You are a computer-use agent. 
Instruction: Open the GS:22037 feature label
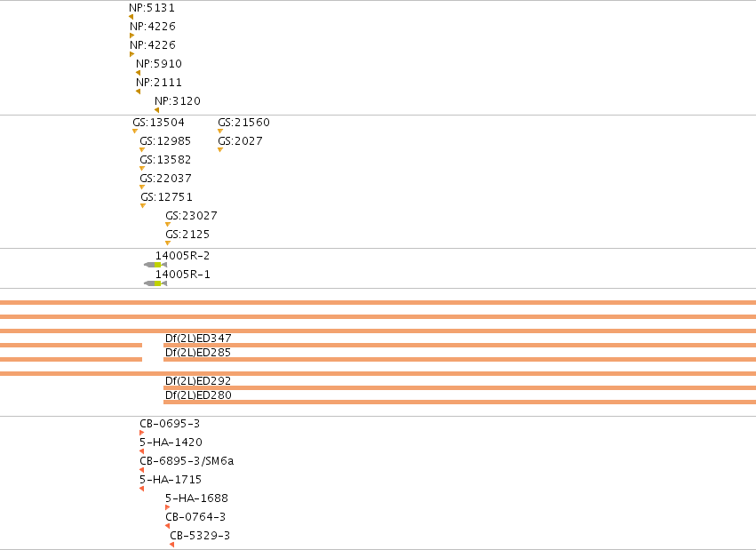165,179
